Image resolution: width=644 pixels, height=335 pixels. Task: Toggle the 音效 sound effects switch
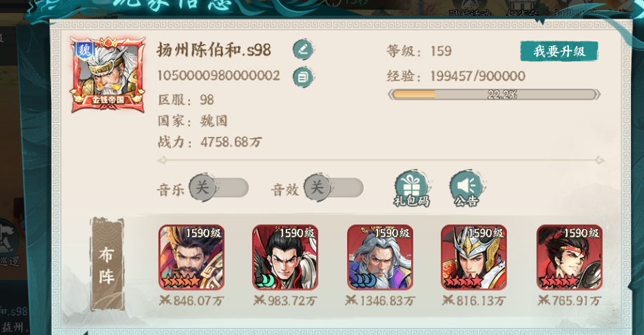(333, 188)
